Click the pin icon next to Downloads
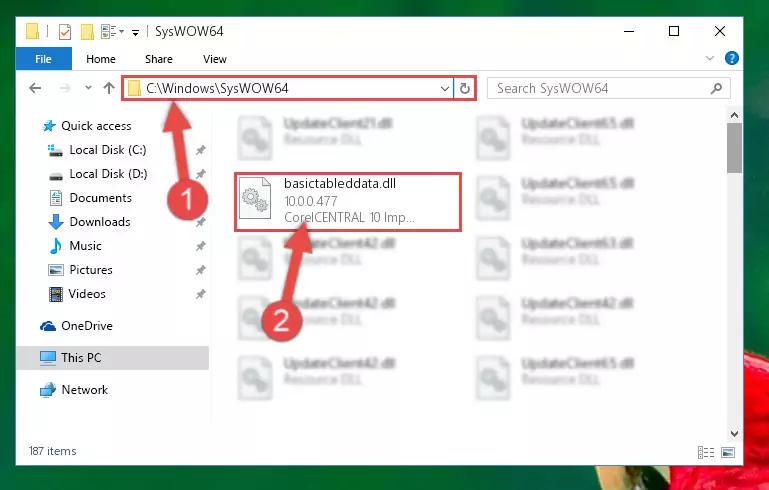This screenshot has height=490, width=769. [201, 222]
